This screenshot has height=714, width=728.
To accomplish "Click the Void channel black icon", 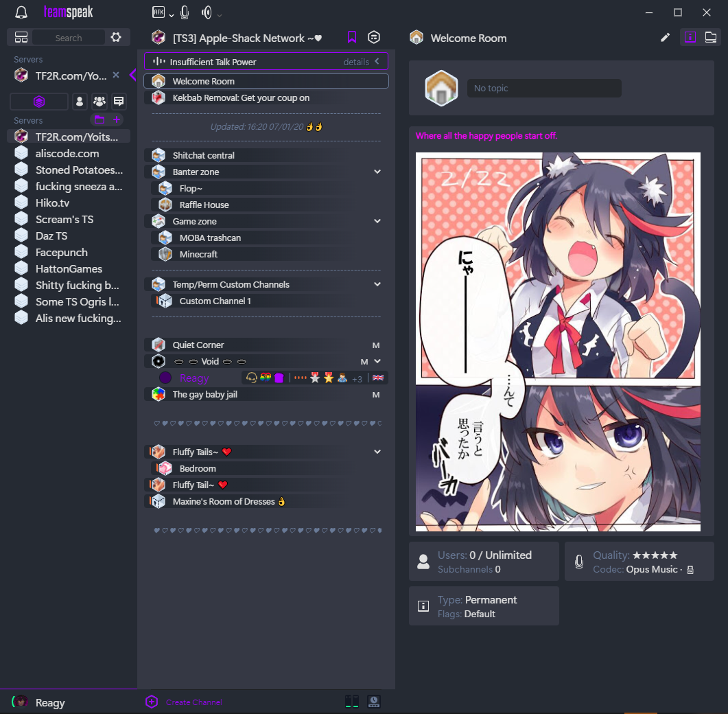I will (x=158, y=361).
